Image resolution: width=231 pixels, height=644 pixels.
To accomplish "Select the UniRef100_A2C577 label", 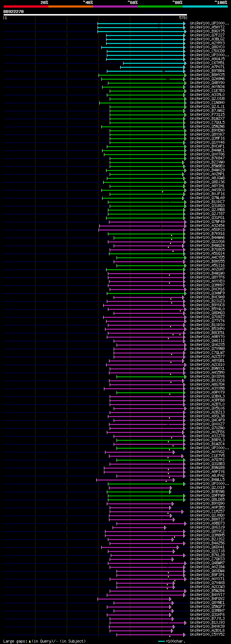I will coord(207,357).
